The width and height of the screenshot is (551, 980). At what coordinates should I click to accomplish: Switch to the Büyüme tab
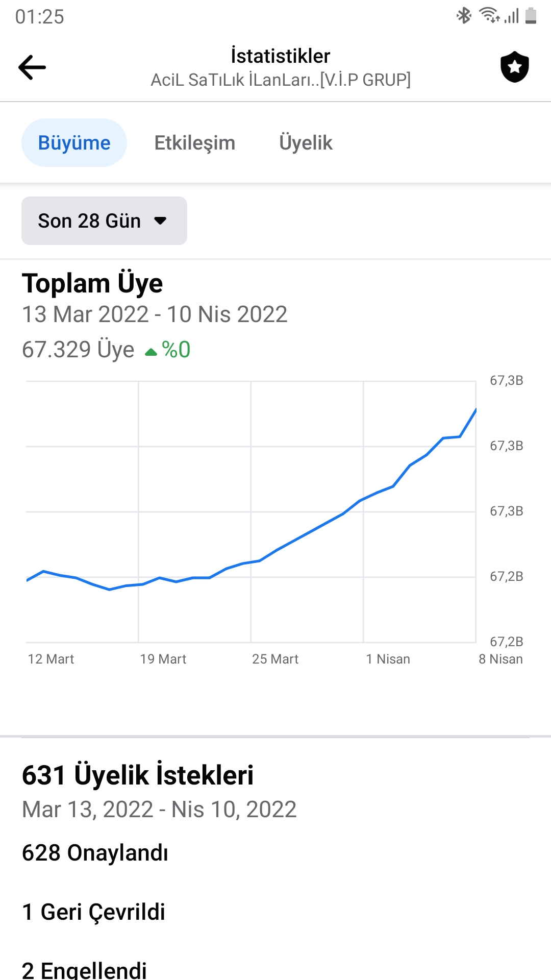74,143
